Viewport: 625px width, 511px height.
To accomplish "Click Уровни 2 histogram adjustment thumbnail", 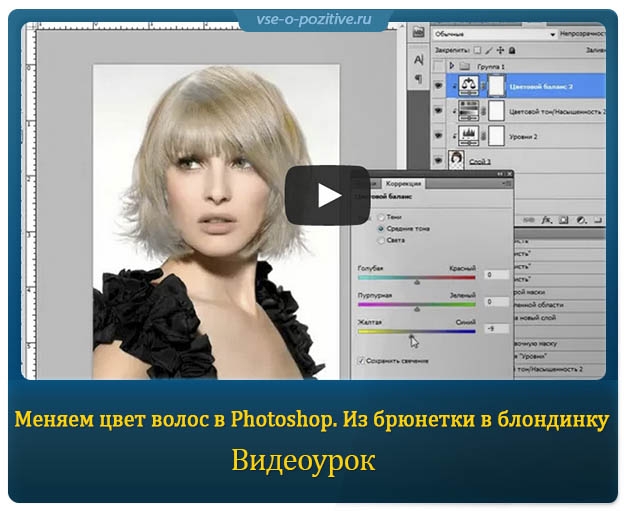I will click(468, 136).
